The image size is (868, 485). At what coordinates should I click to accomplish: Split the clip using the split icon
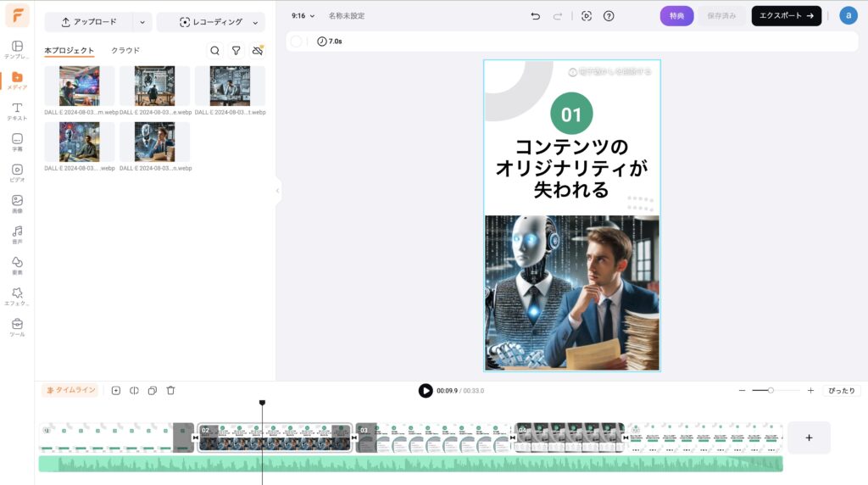[x=134, y=390]
